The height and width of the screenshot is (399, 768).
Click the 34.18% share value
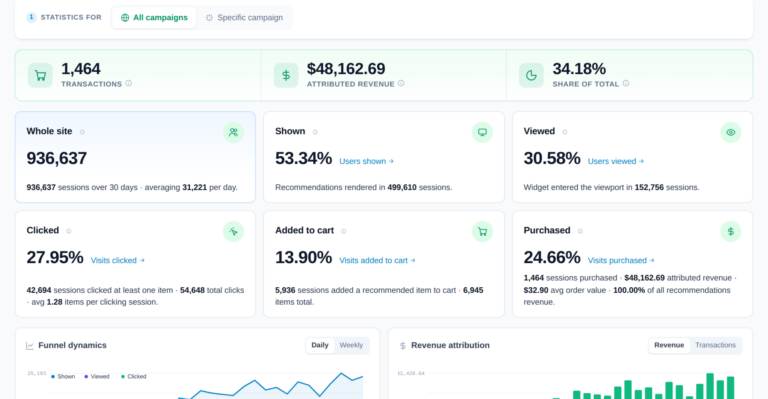(579, 69)
